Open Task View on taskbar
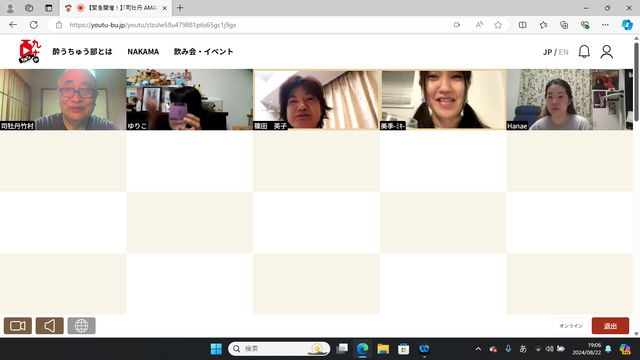Image resolution: width=640 pixels, height=360 pixels. point(342,349)
